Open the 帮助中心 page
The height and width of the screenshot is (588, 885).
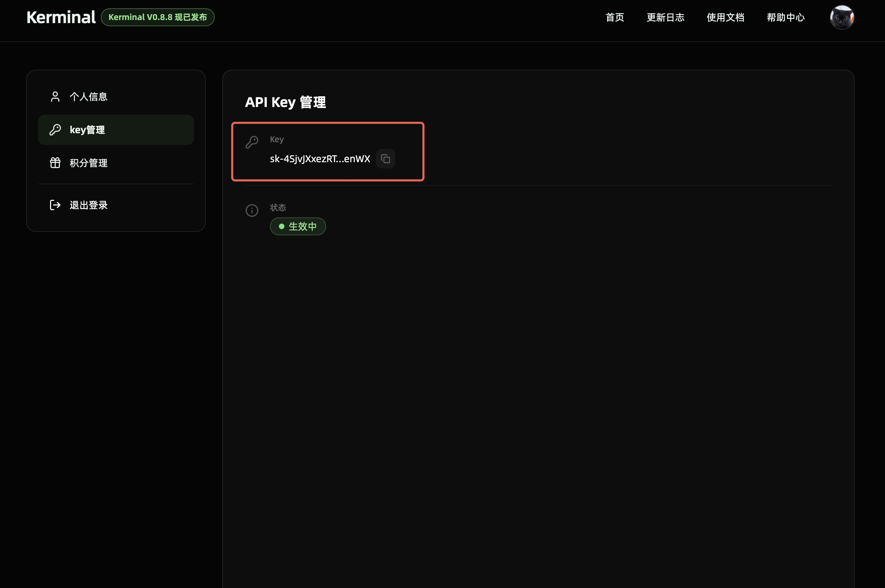(x=785, y=17)
